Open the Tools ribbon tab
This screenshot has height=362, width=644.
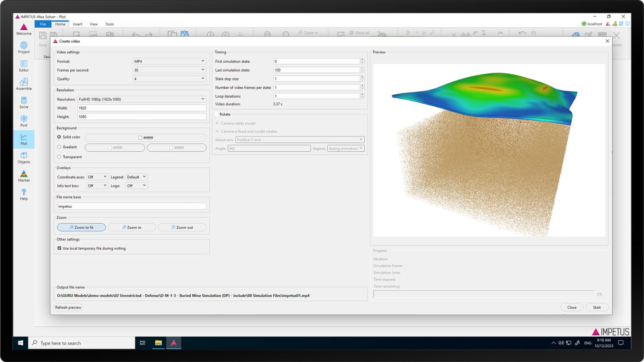[x=109, y=24]
